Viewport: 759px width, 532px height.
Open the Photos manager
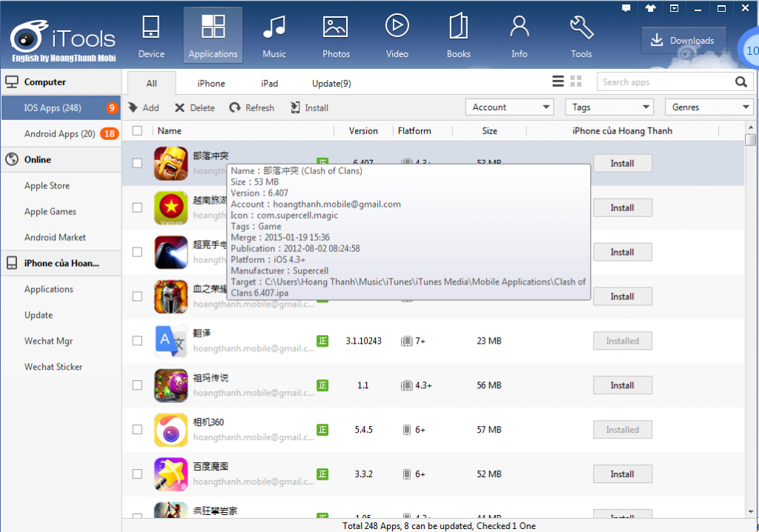pyautogui.click(x=335, y=33)
